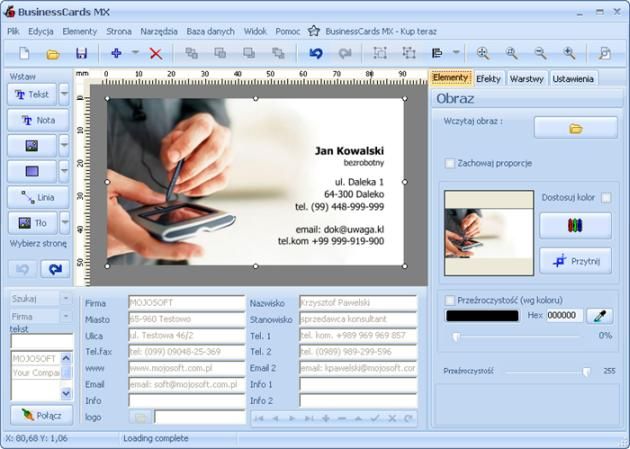This screenshot has width=630, height=449.
Task: Click the zoom in magnifier icon
Action: 483,53
